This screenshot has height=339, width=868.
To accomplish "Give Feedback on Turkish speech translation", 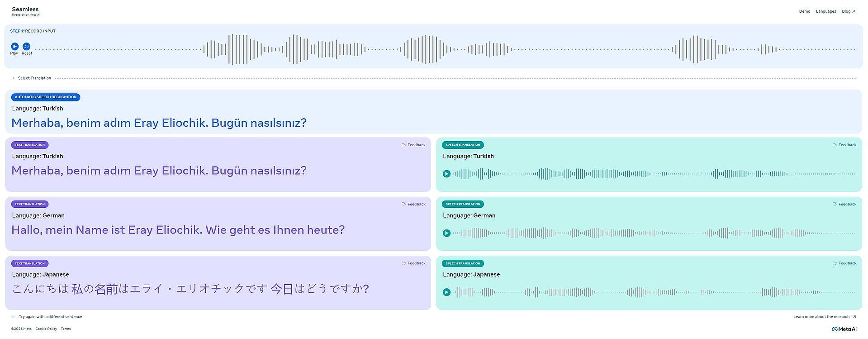I will (x=844, y=145).
